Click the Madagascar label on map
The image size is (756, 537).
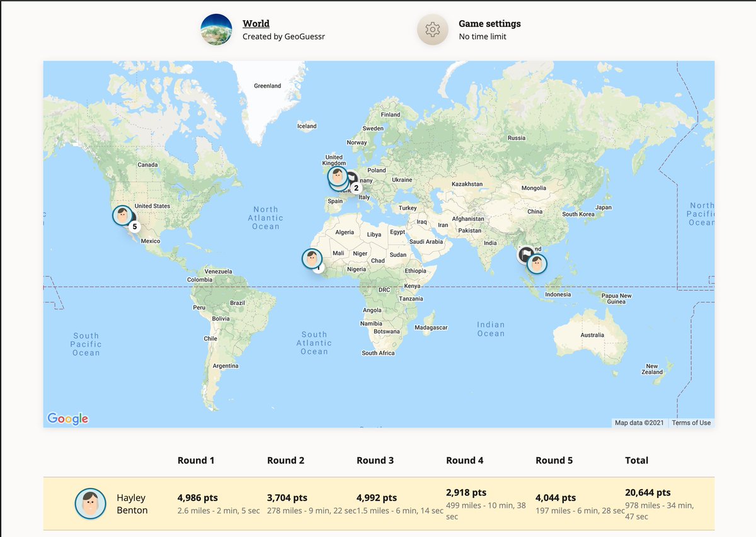(431, 327)
